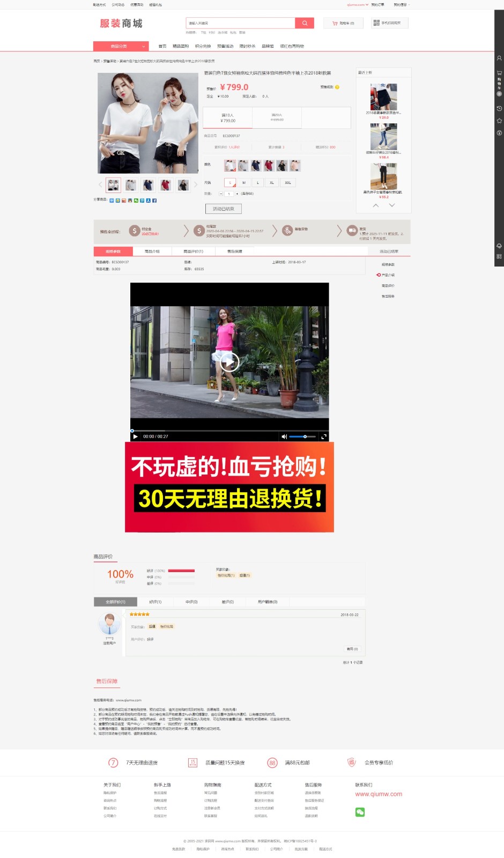This screenshot has height=858, width=504.
Task: Click the red search magnifier button
Action: (x=305, y=23)
